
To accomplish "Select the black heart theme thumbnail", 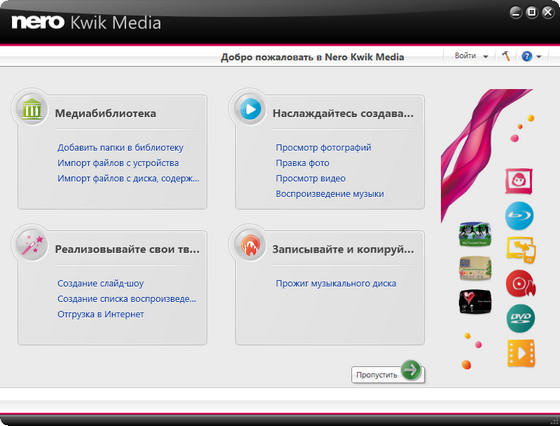I will click(x=475, y=302).
